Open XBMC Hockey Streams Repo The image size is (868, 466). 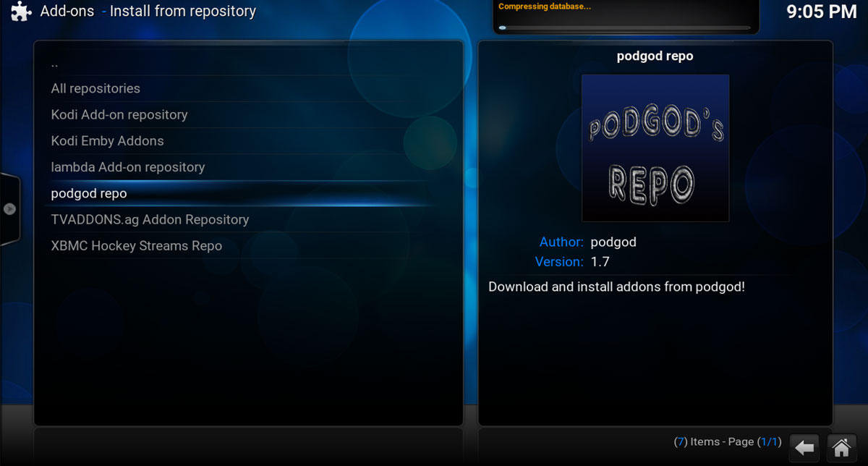pyautogui.click(x=248, y=246)
